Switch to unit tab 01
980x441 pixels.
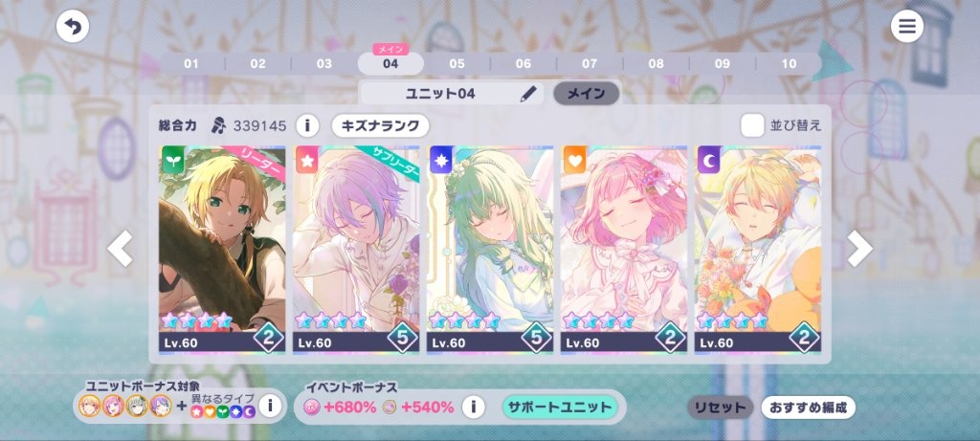tap(191, 64)
